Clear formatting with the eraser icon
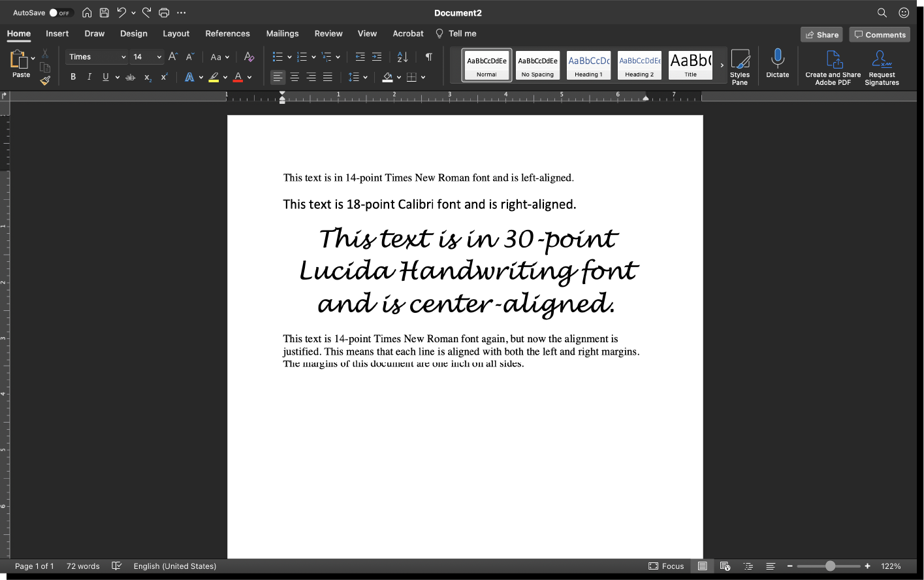 point(249,57)
